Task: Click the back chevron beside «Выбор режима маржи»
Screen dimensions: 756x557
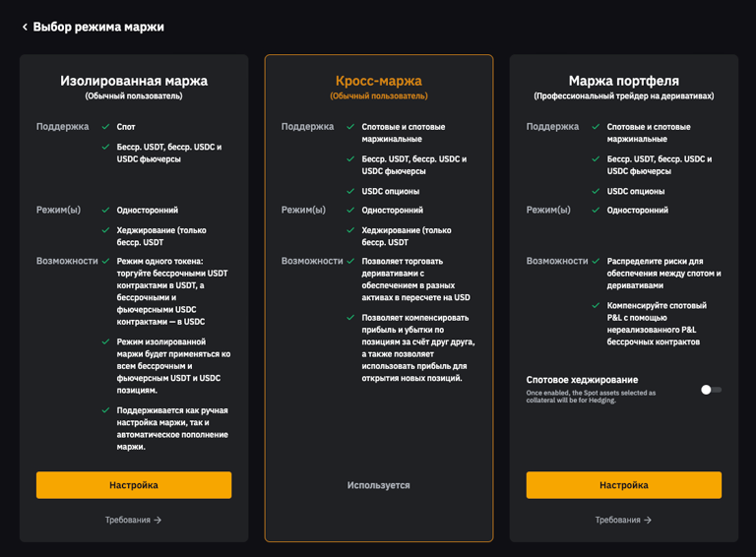Action: tap(25, 28)
